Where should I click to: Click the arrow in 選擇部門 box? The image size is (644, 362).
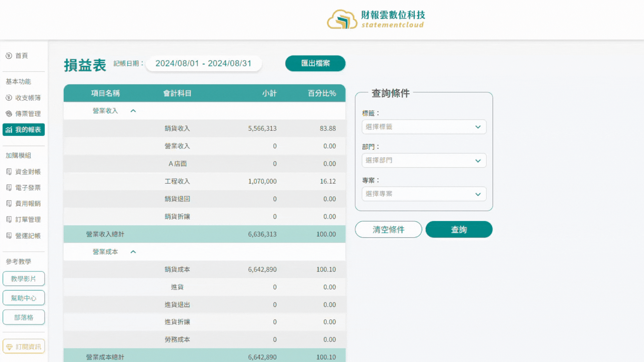478,161
